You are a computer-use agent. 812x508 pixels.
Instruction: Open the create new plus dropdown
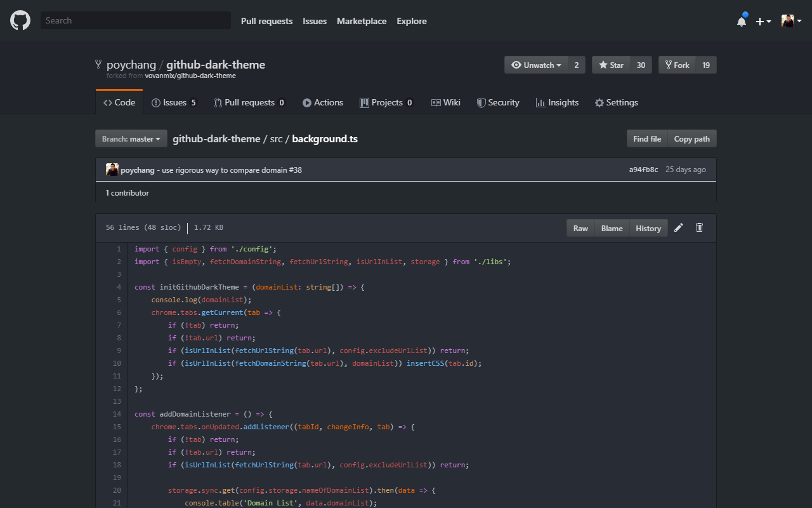tap(763, 20)
